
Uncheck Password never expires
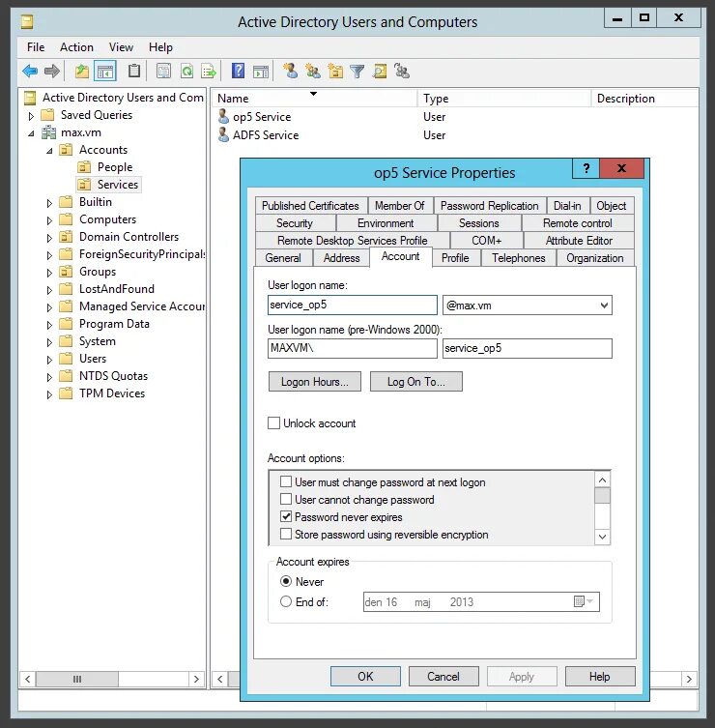(x=286, y=516)
